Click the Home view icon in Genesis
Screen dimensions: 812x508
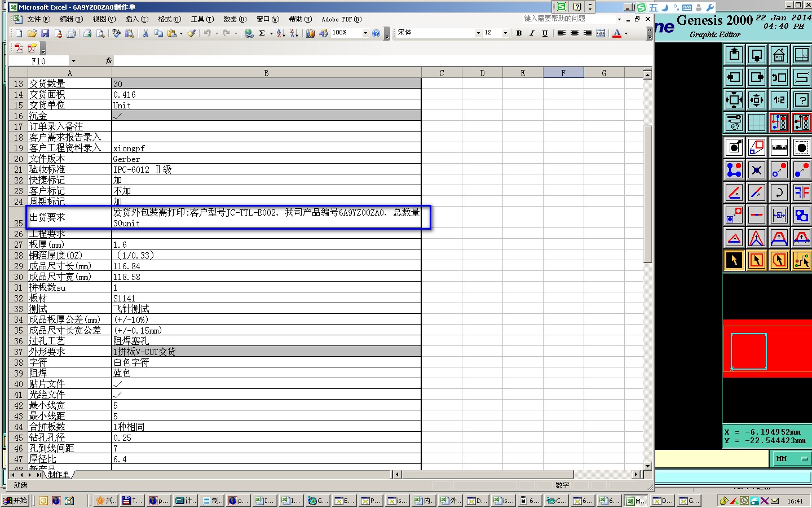point(779,55)
